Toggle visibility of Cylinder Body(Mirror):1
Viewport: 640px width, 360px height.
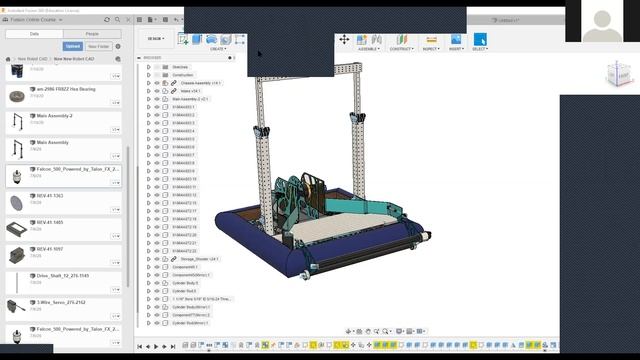[157, 307]
